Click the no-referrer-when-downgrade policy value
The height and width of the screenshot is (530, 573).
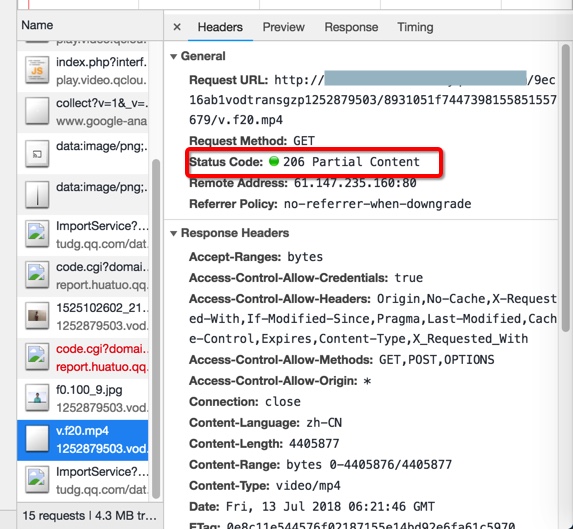tap(377, 204)
